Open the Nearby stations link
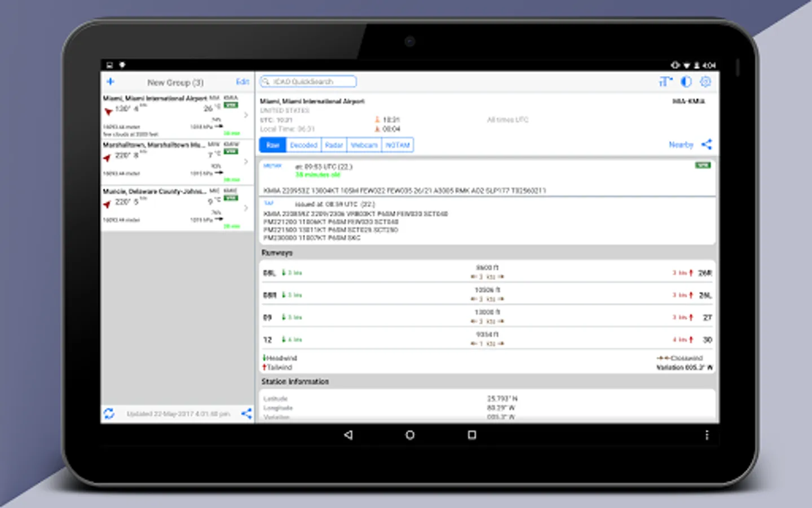Viewport: 812px width, 508px height. pos(681,145)
